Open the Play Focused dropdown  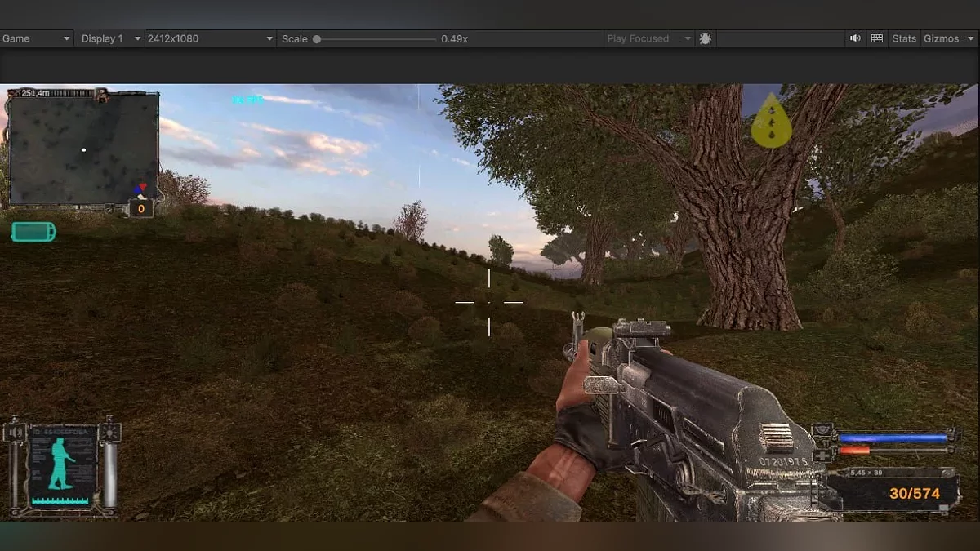tap(648, 38)
